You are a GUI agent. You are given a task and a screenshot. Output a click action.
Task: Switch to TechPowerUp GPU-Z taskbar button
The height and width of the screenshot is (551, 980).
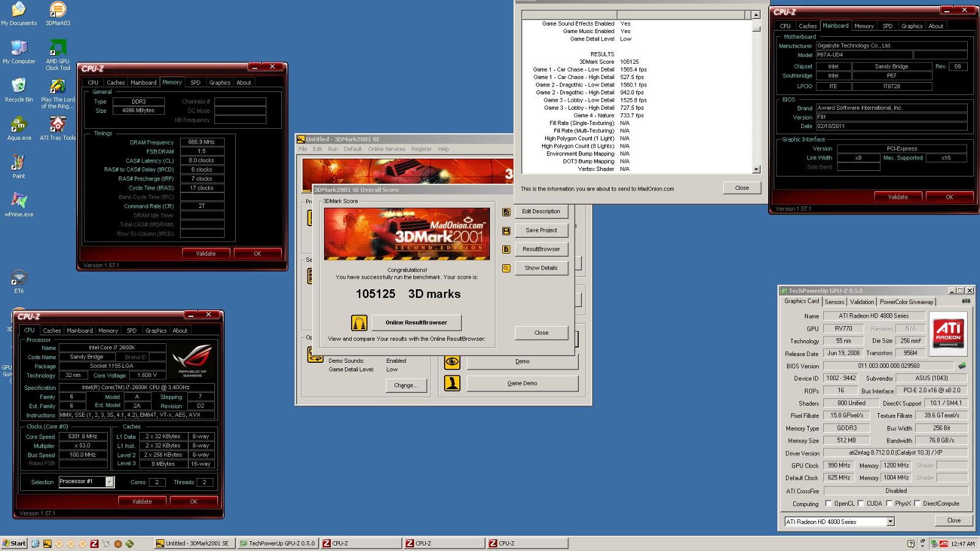pos(277,544)
